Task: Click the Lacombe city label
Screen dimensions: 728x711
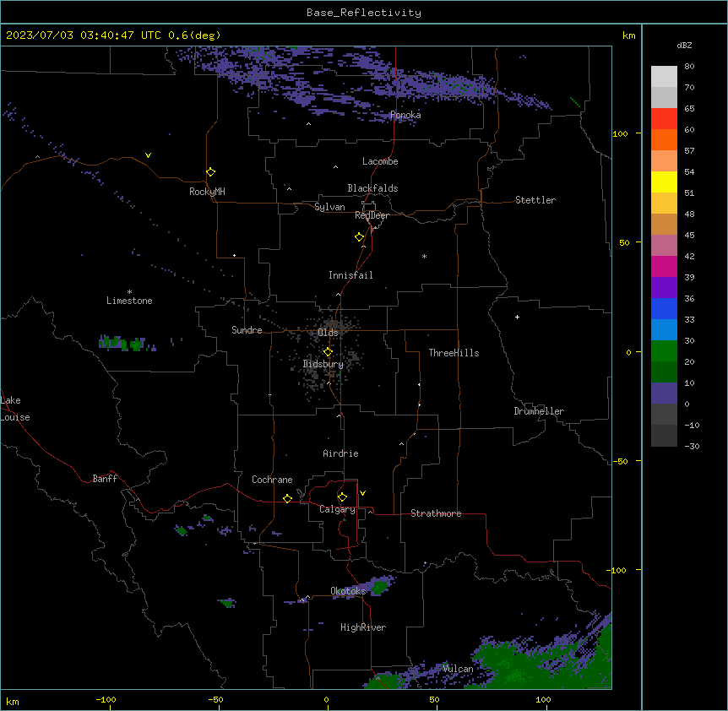Action: pos(380,161)
